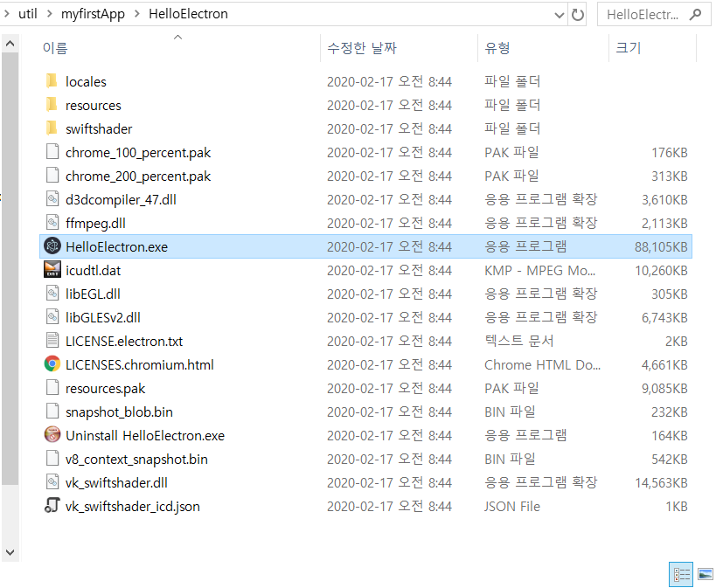Click the d3dcompiler_47.dll file icon
Screen dimensions: 723x588
pos(52,198)
